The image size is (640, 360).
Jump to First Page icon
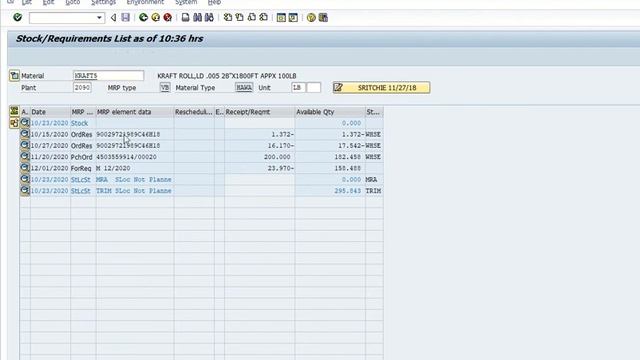[228, 18]
